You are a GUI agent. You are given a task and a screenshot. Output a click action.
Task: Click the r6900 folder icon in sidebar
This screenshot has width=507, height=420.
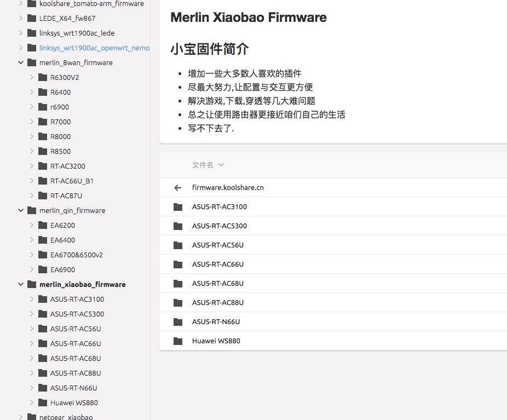tap(43, 107)
